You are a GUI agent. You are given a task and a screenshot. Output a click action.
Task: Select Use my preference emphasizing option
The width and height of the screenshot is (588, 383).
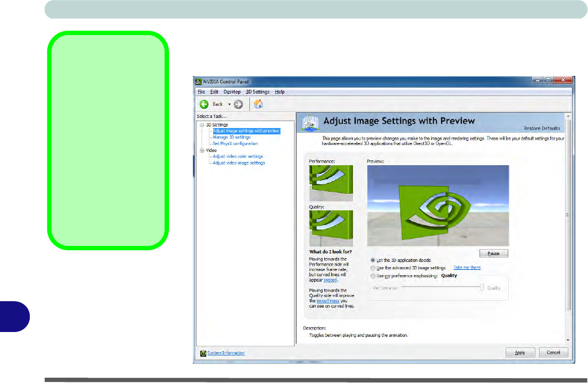(x=404, y=276)
